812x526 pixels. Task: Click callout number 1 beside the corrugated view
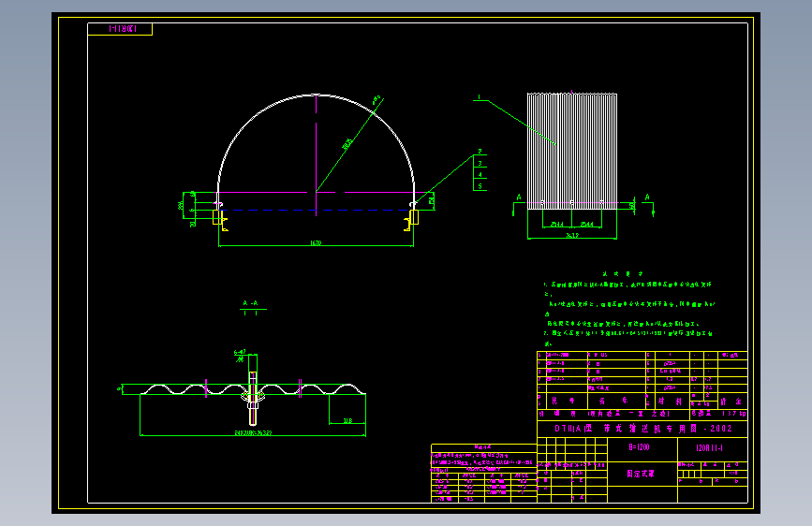479,96
